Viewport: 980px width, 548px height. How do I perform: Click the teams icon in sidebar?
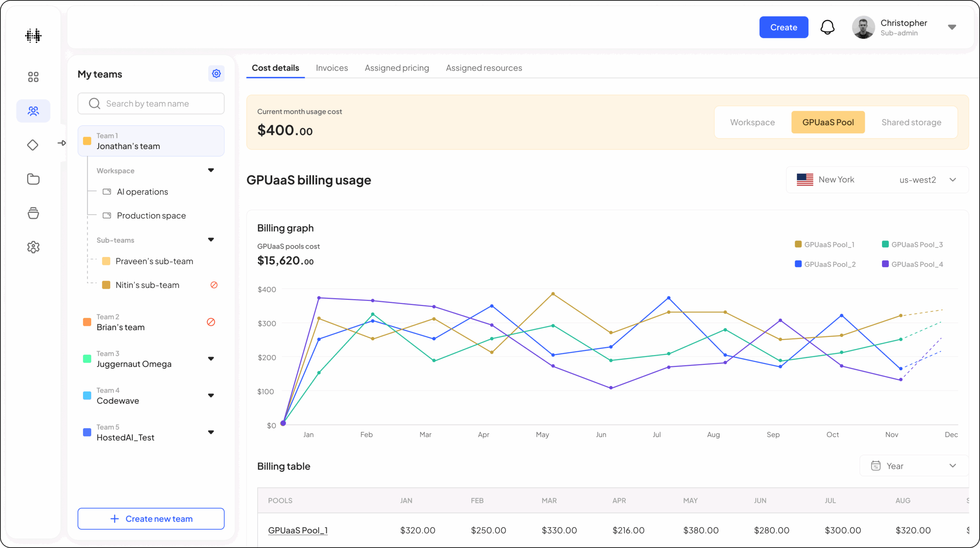[33, 111]
